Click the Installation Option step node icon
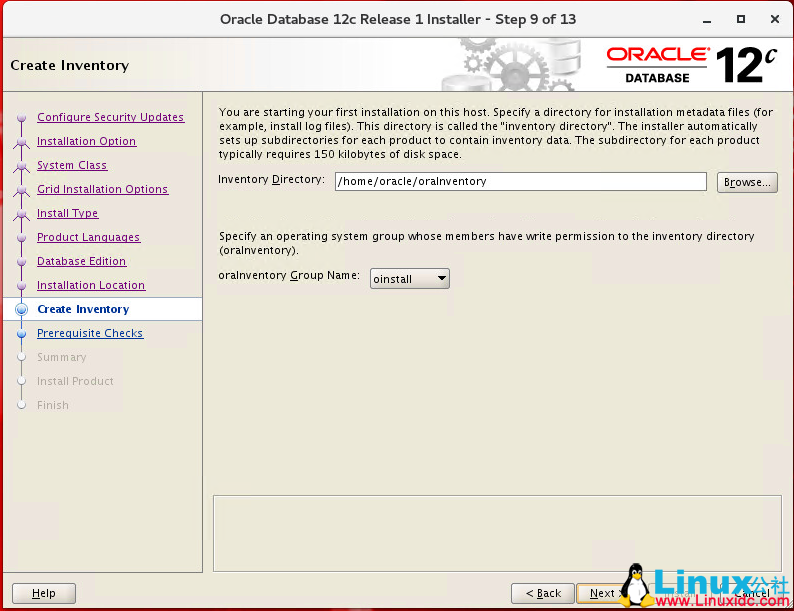This screenshot has width=794, height=611. tap(21, 142)
